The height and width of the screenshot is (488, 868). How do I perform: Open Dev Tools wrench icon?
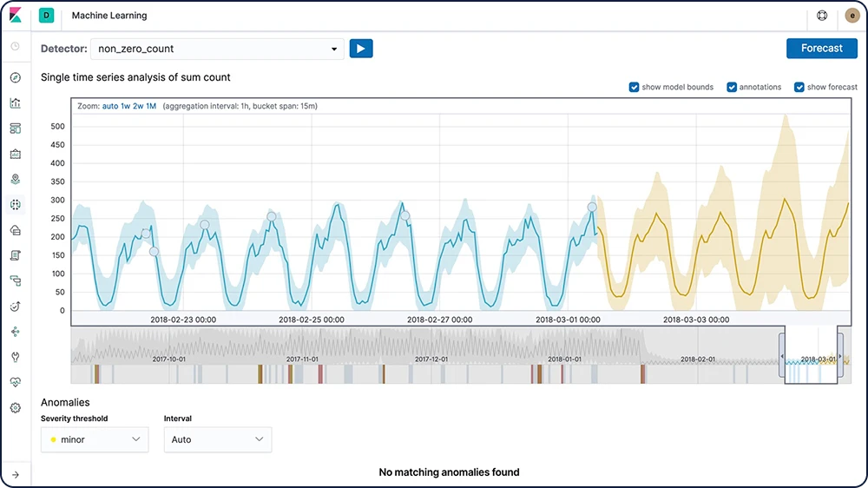[x=15, y=357]
